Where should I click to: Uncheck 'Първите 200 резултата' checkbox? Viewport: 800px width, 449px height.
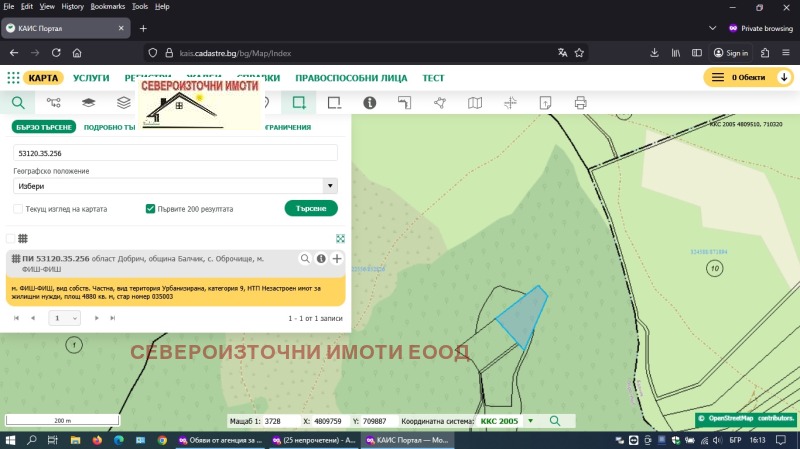[x=150, y=209]
